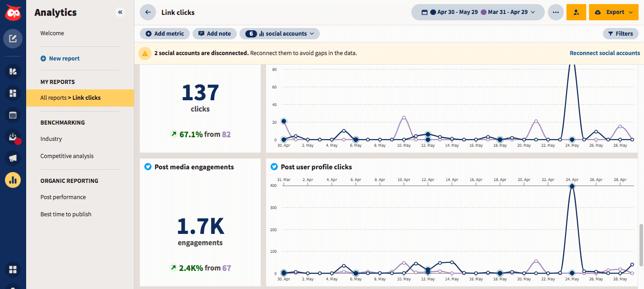
Task: Open the Advertise megaphone icon
Action: pos(13,158)
